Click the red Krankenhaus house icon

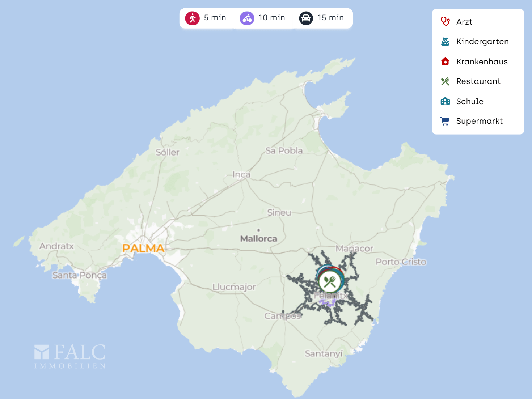[x=445, y=61]
